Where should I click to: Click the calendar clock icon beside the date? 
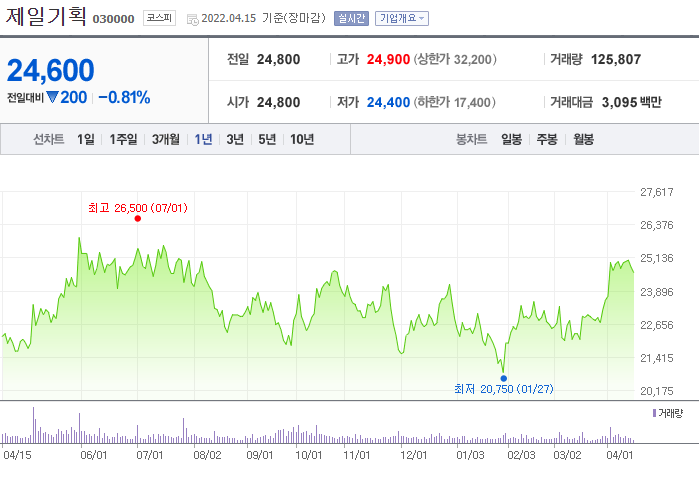point(193,19)
